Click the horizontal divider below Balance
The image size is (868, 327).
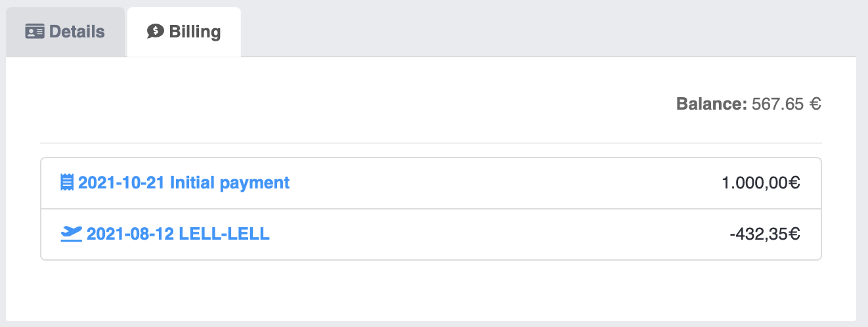pyautogui.click(x=431, y=143)
